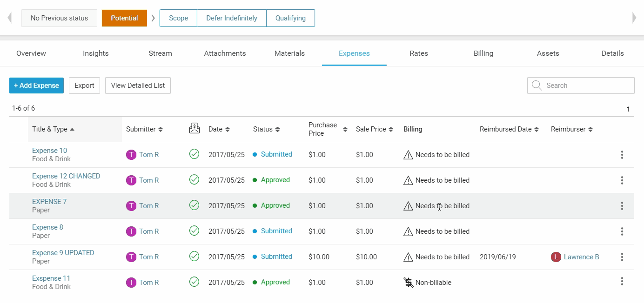Click the warning triangle icon for Expense 8

click(x=408, y=231)
